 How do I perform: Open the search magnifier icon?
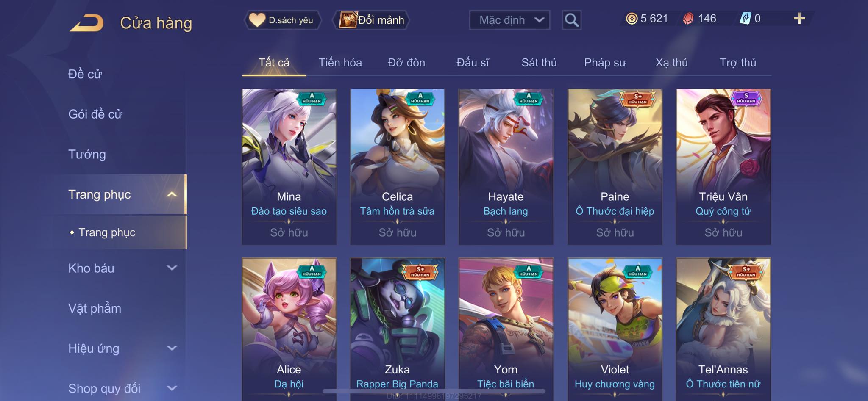pyautogui.click(x=571, y=20)
